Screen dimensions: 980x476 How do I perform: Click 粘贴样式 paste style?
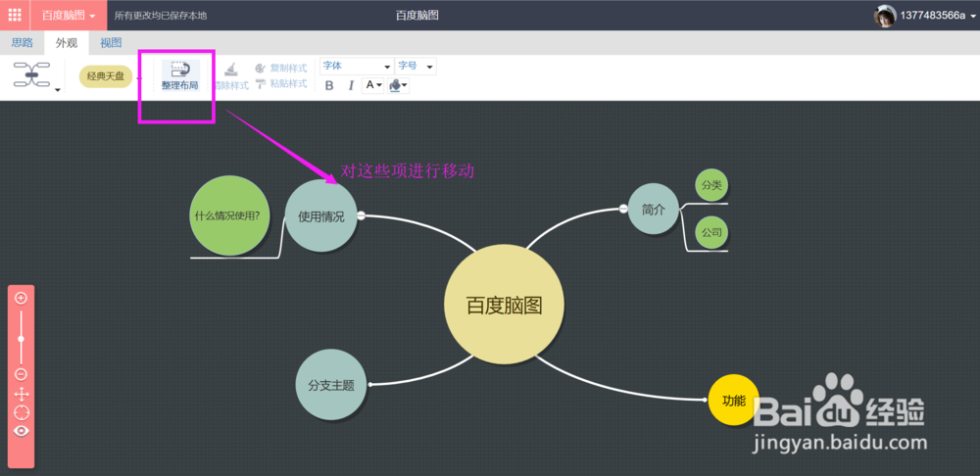[281, 83]
